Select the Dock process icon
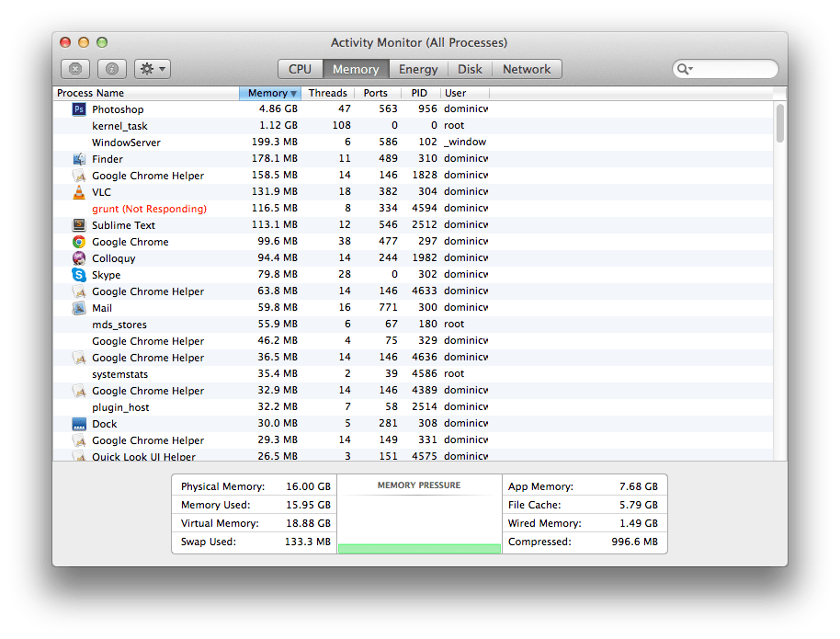Viewport: 840px width, 639px height. [79, 423]
